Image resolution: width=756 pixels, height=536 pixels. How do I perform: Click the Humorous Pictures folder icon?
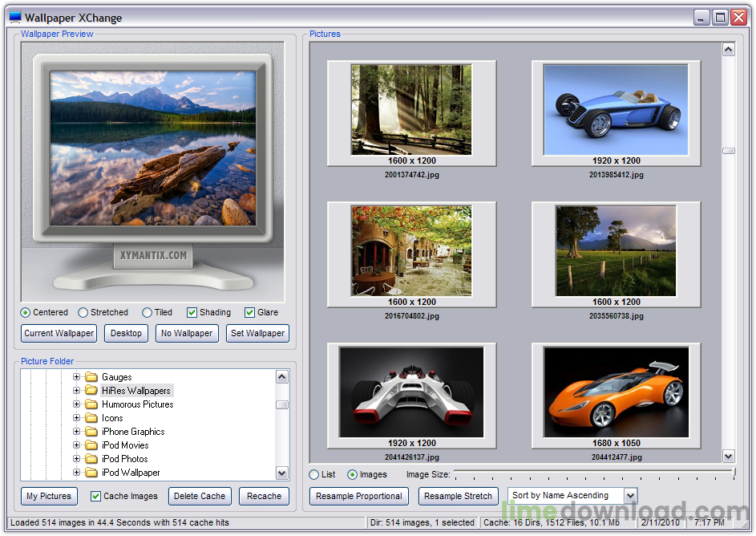tap(91, 404)
